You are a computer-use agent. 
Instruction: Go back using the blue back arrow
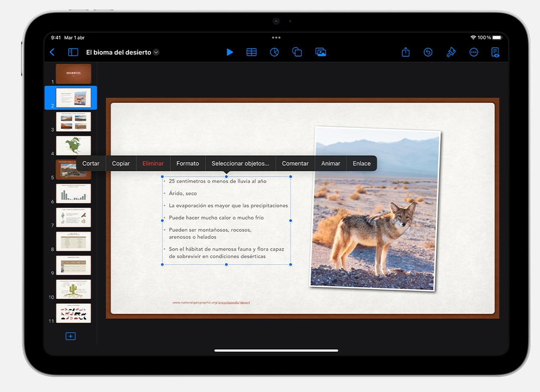point(52,52)
